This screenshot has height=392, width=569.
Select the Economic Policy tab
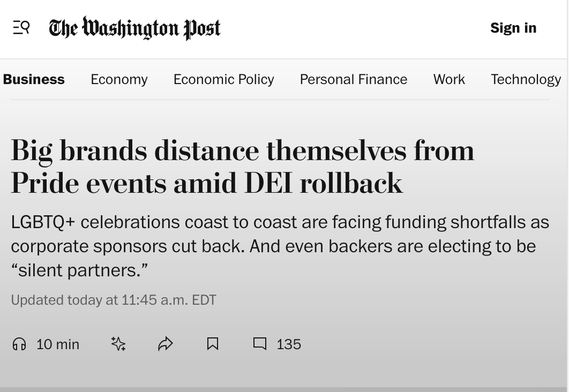pyautogui.click(x=223, y=79)
